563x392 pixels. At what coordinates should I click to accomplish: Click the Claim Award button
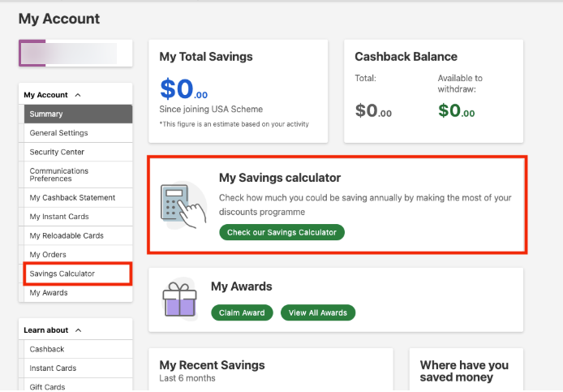[x=242, y=312]
